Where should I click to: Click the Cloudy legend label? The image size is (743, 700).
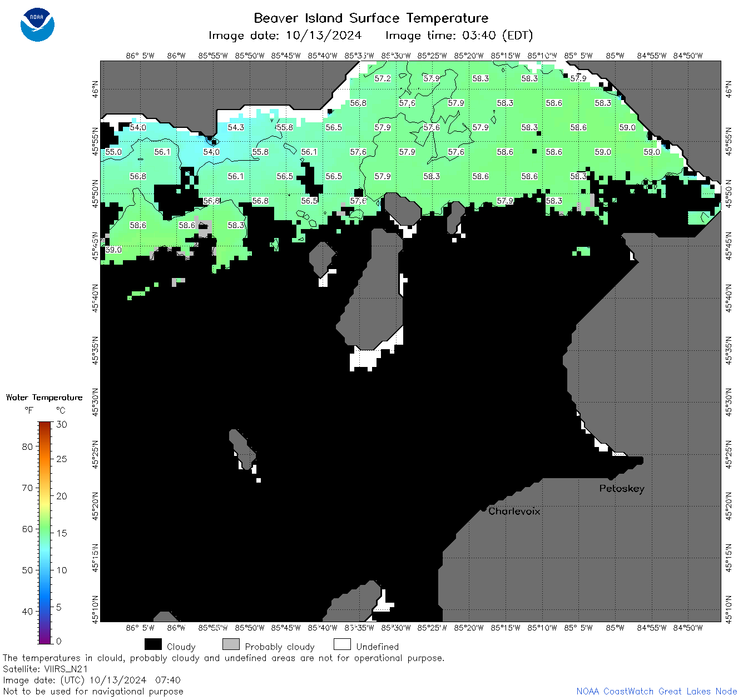click(x=181, y=647)
